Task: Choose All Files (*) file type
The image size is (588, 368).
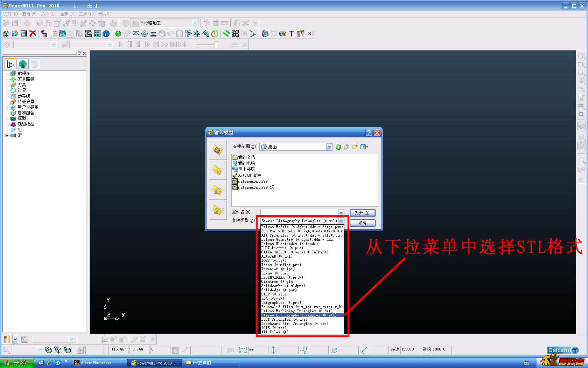Action: pyautogui.click(x=303, y=332)
